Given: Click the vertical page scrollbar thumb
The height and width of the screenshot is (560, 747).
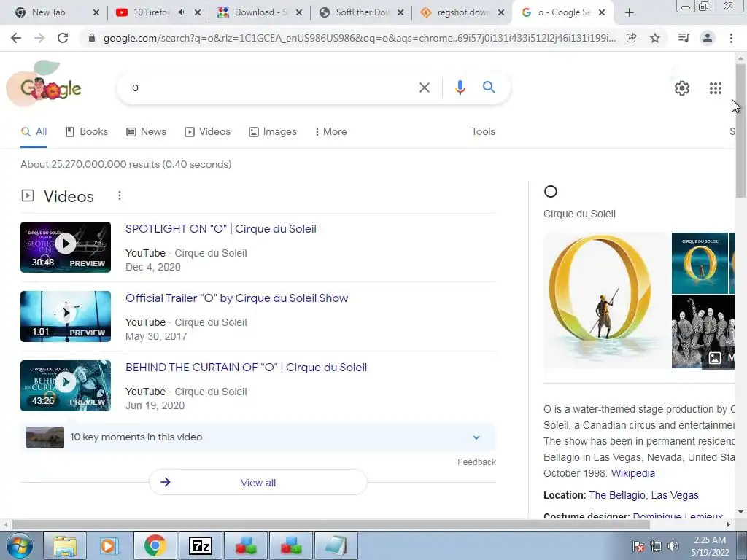Looking at the screenshot, I should (x=740, y=131).
